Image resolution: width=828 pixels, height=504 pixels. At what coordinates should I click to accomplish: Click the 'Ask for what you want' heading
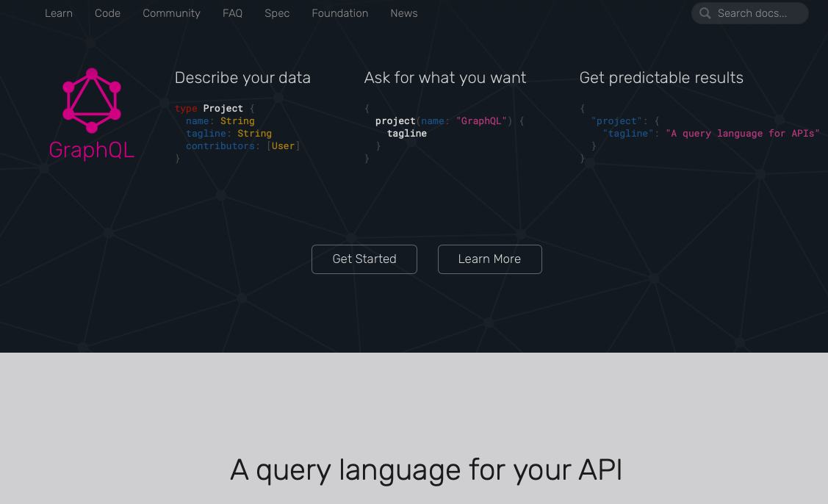coord(445,77)
